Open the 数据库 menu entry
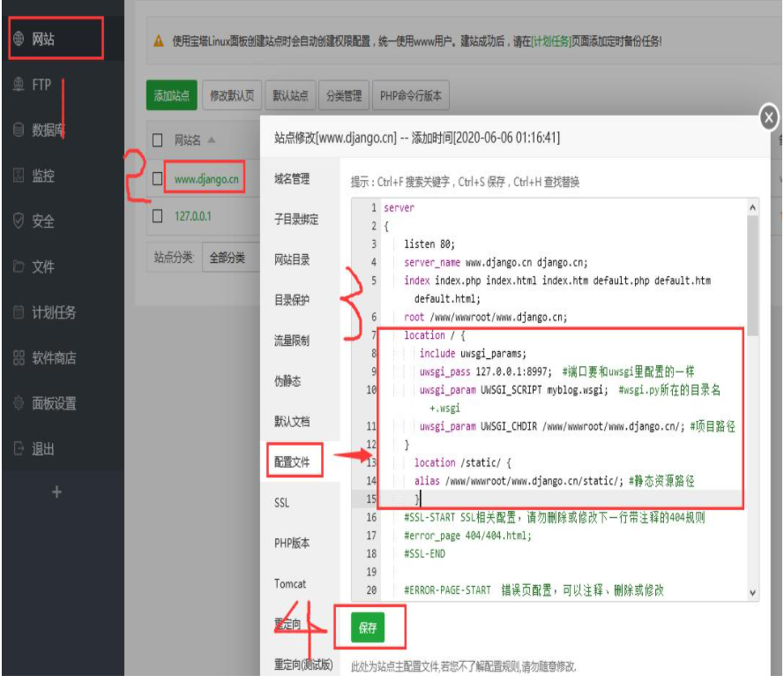Image resolution: width=784 pixels, height=683 pixels. click(x=48, y=130)
